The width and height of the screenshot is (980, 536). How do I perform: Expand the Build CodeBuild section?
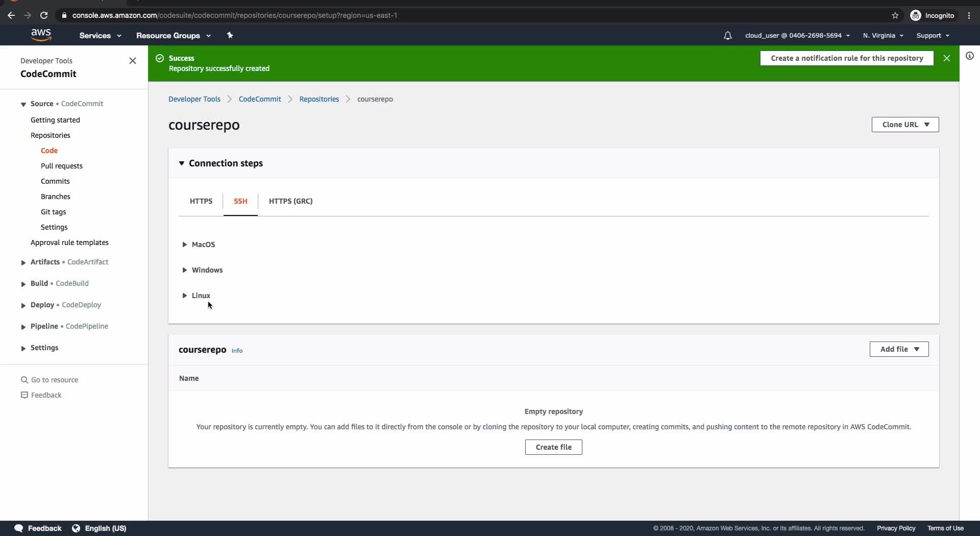coord(23,284)
